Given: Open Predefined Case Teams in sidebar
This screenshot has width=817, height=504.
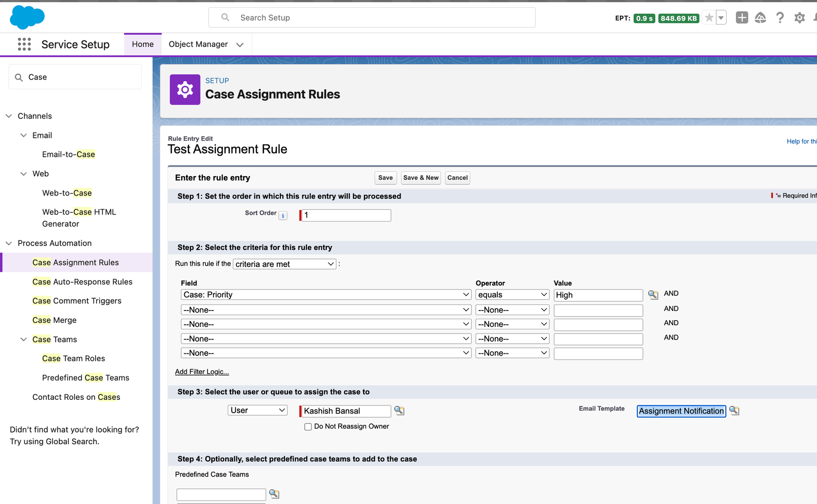Looking at the screenshot, I should click(86, 378).
